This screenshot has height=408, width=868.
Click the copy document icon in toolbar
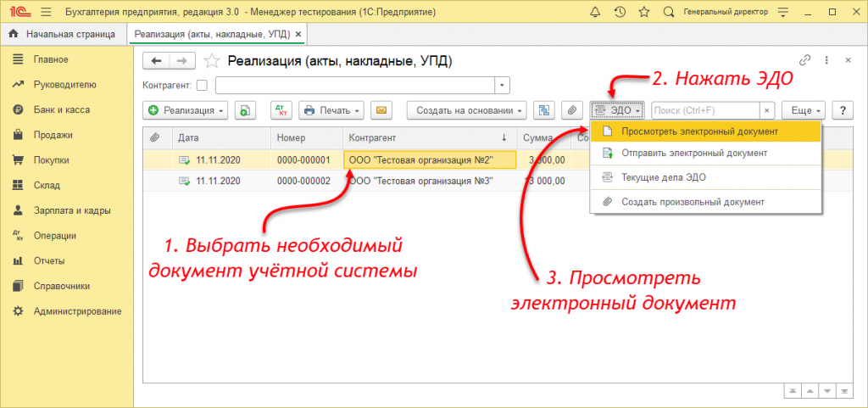245,110
